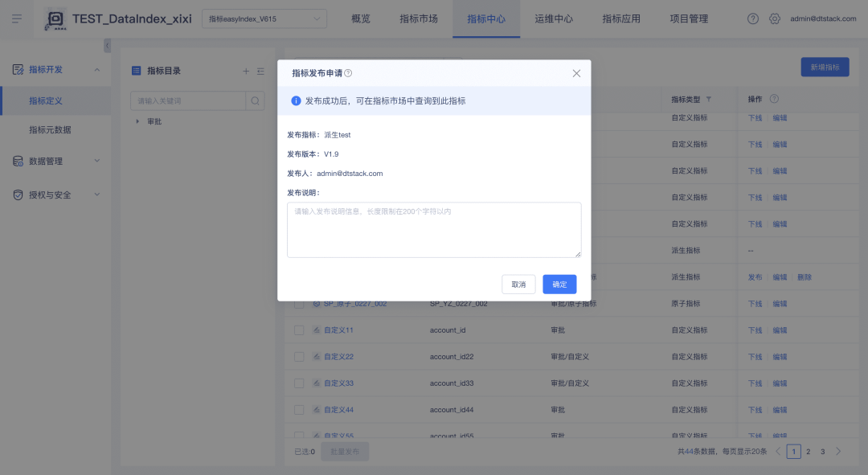This screenshot has height=475, width=868.
Task: Click the list options icon beside plus in 指标目录
Action: point(260,71)
